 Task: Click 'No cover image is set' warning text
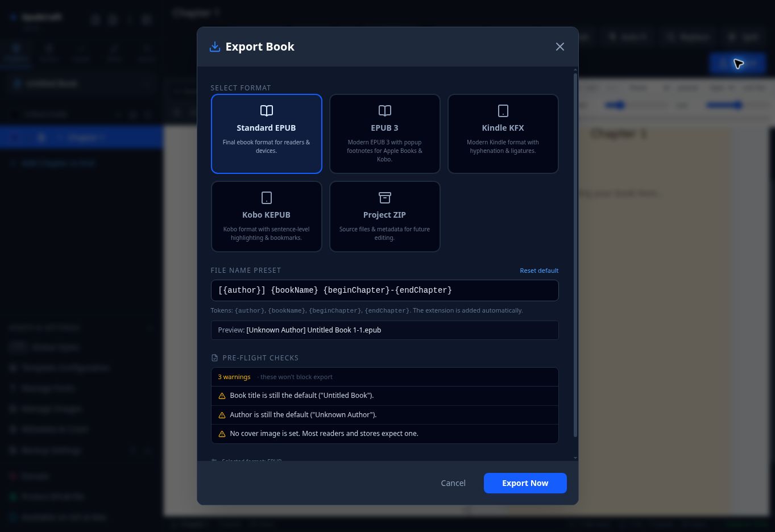pos(324,434)
